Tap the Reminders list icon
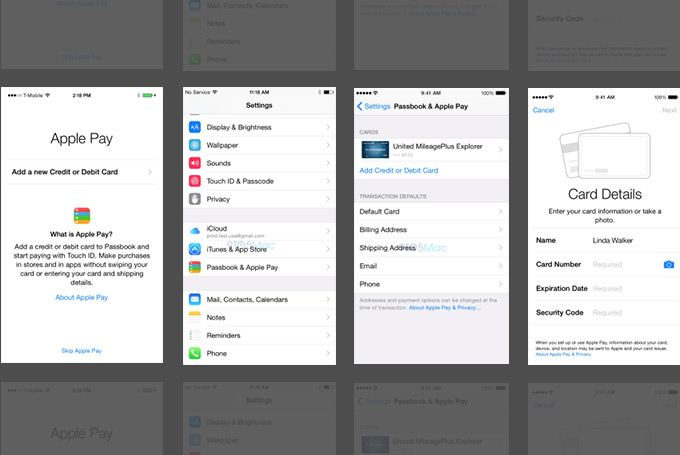 pyautogui.click(x=195, y=335)
